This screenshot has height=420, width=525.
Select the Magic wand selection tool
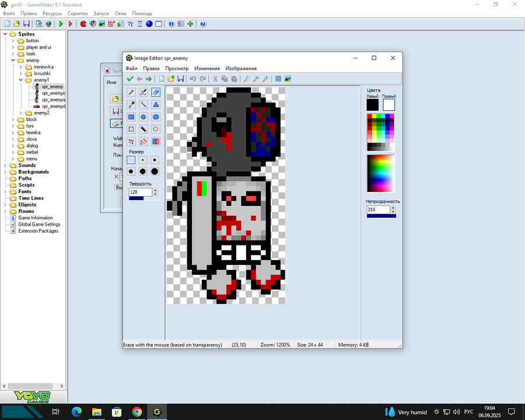(x=143, y=129)
